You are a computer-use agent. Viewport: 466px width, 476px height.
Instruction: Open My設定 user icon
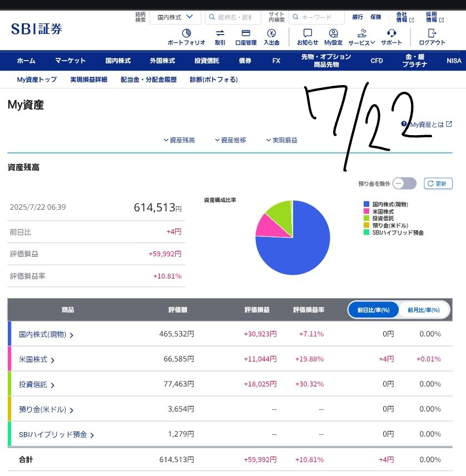coord(333,33)
